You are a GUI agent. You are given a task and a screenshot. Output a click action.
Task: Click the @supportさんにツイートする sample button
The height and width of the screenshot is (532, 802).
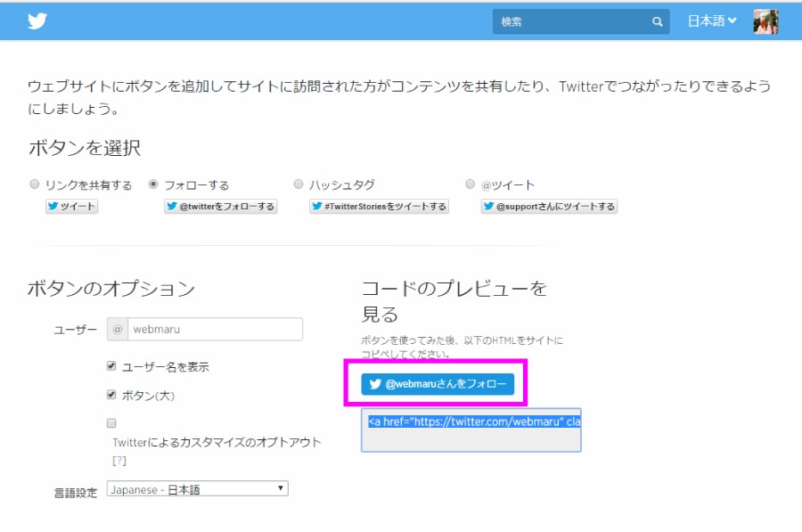[x=549, y=206]
